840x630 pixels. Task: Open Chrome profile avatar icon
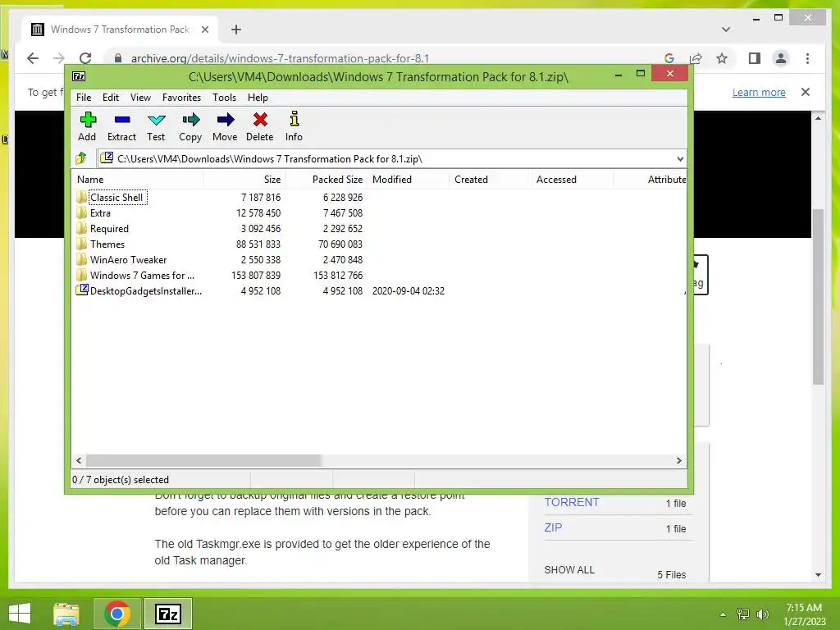(781, 58)
